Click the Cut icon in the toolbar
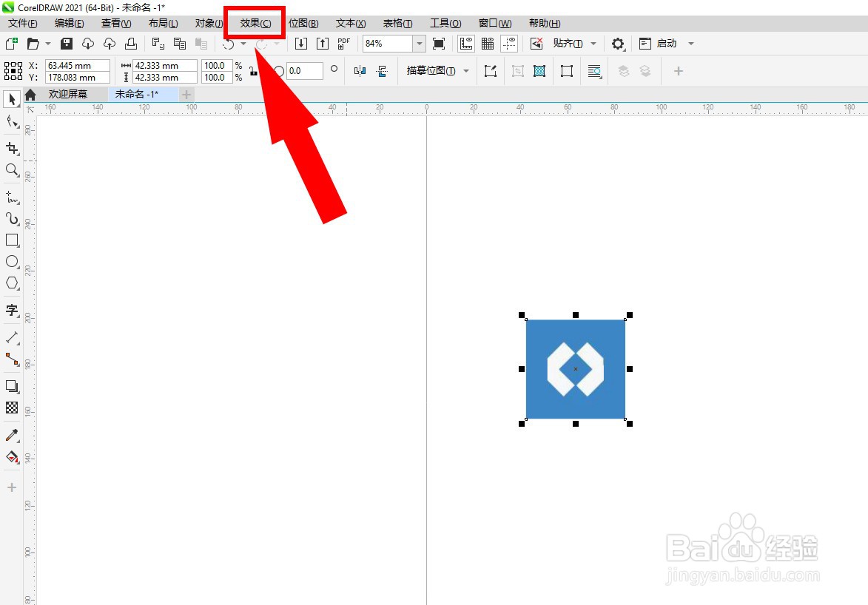The image size is (868, 605). [x=158, y=43]
